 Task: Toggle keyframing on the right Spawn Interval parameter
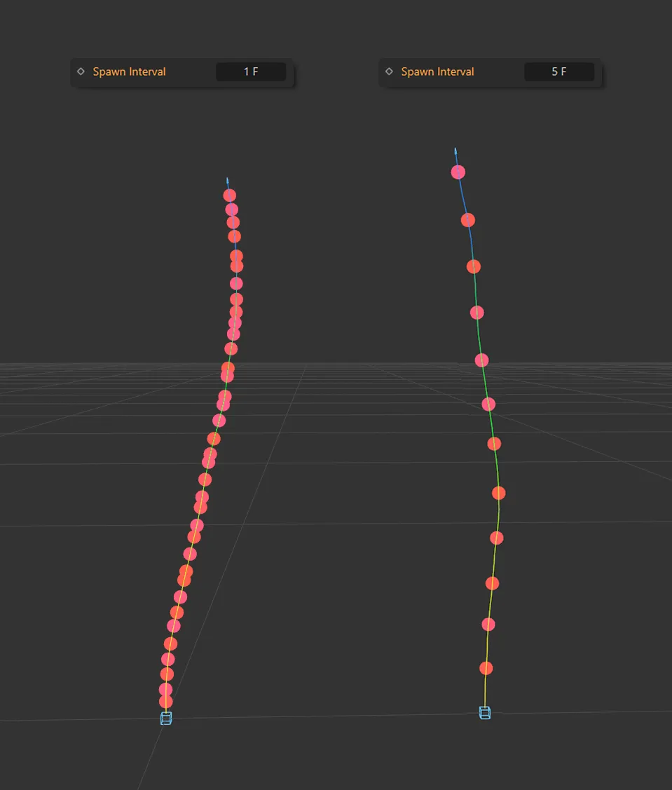click(390, 71)
